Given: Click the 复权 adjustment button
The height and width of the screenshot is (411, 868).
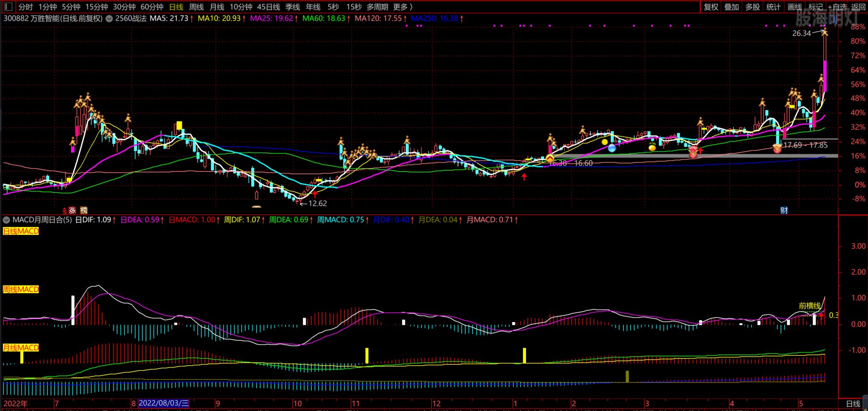Looking at the screenshot, I should (x=711, y=7).
